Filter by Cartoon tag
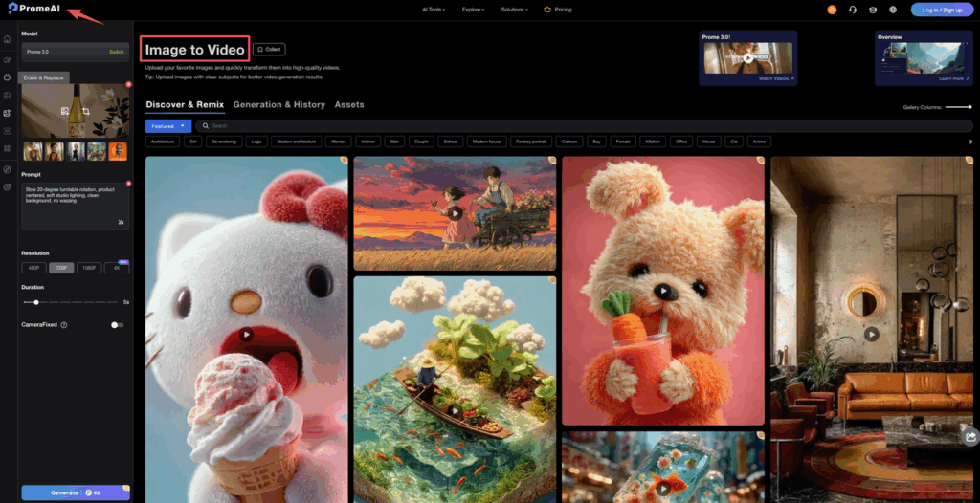The width and height of the screenshot is (980, 503). tap(569, 142)
